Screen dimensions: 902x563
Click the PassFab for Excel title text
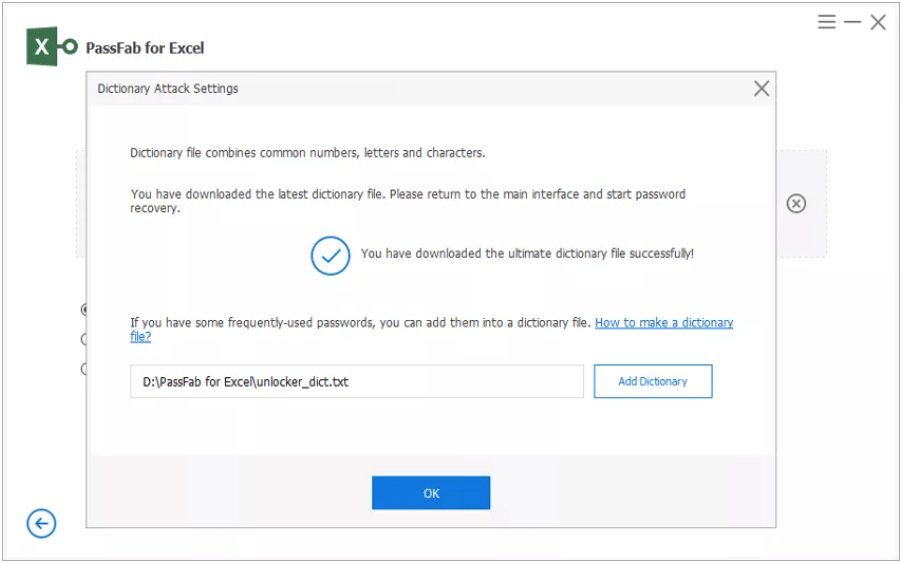(145, 48)
